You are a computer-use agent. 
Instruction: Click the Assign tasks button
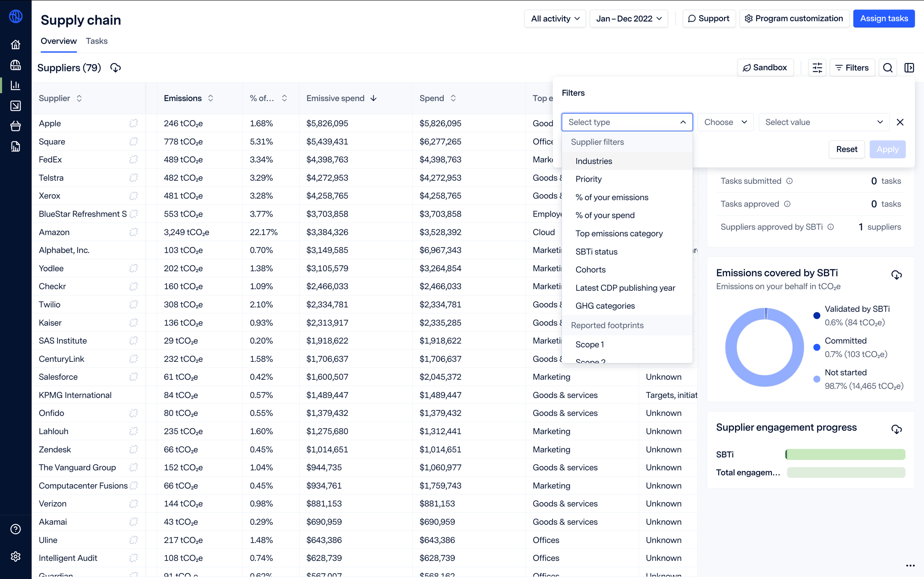[883, 18]
